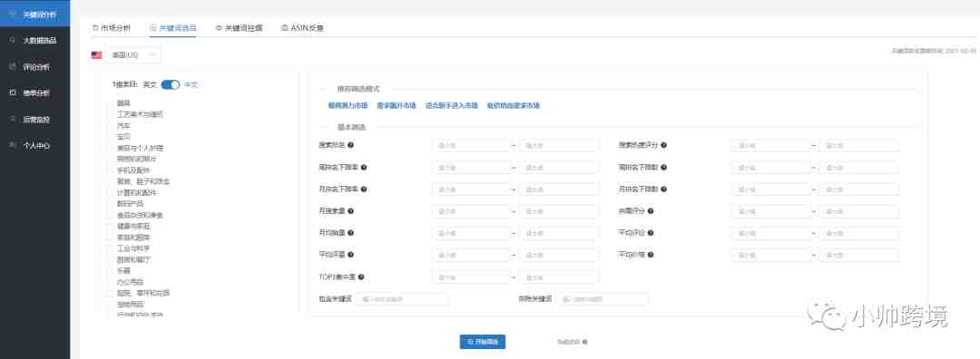
Task: Click help icon next to 搜索排名
Action: [x=350, y=145]
